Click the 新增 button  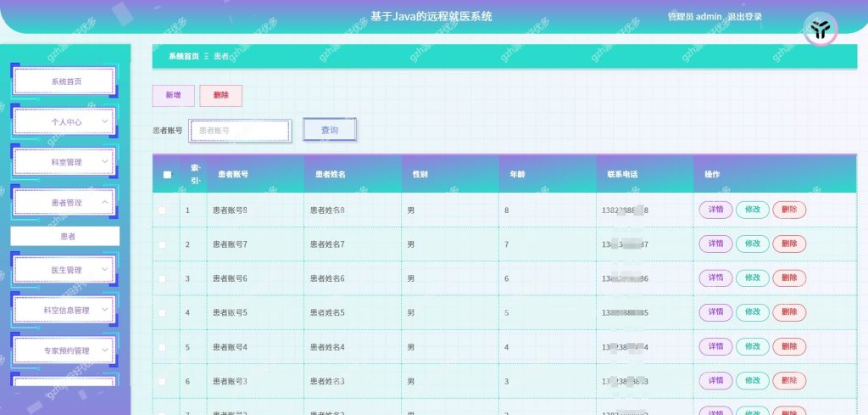pos(173,95)
